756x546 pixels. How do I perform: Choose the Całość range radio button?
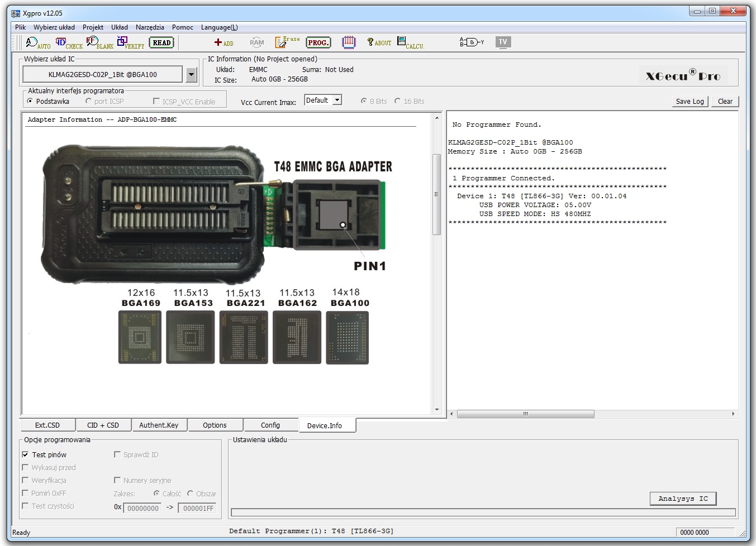(156, 494)
